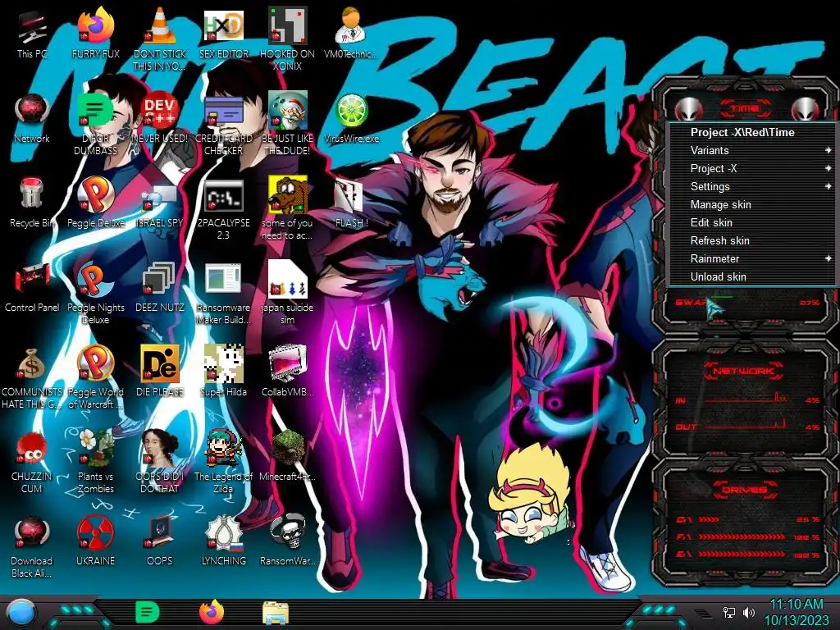
Task: Select the Control Panel icon
Action: [x=32, y=288]
